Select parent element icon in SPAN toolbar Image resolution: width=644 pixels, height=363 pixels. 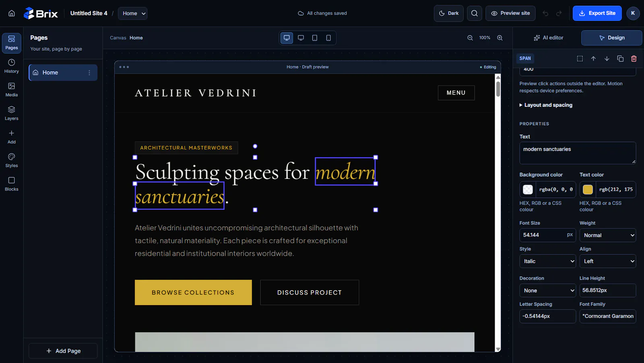[x=580, y=59]
